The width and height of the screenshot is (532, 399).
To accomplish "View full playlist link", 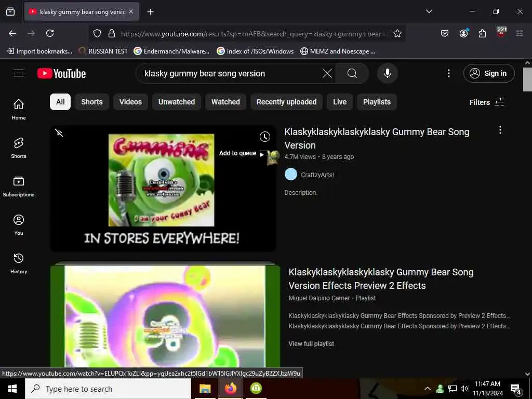I will [311, 344].
